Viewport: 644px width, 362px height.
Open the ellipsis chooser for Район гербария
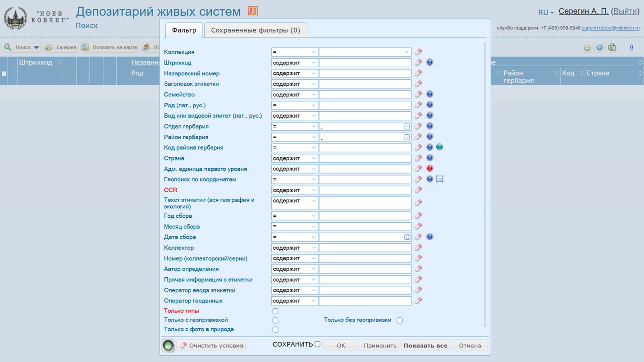(407, 137)
